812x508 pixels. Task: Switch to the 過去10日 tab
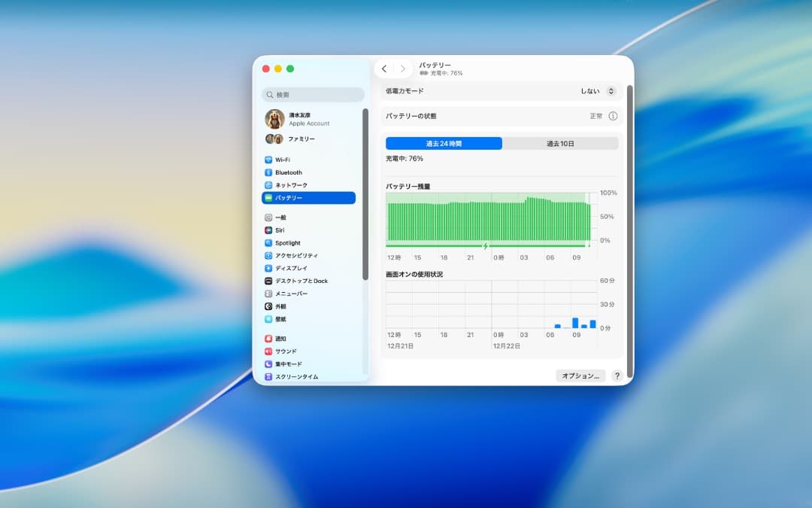tap(559, 143)
